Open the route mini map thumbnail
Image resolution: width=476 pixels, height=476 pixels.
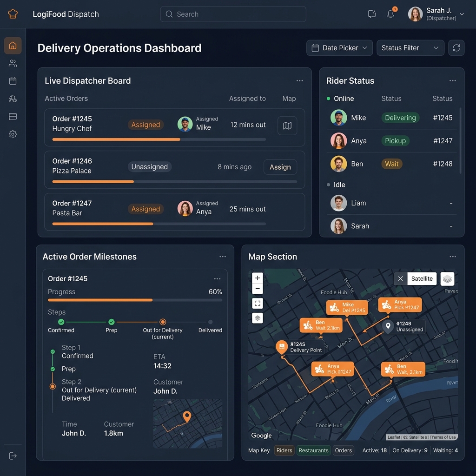pos(188,424)
